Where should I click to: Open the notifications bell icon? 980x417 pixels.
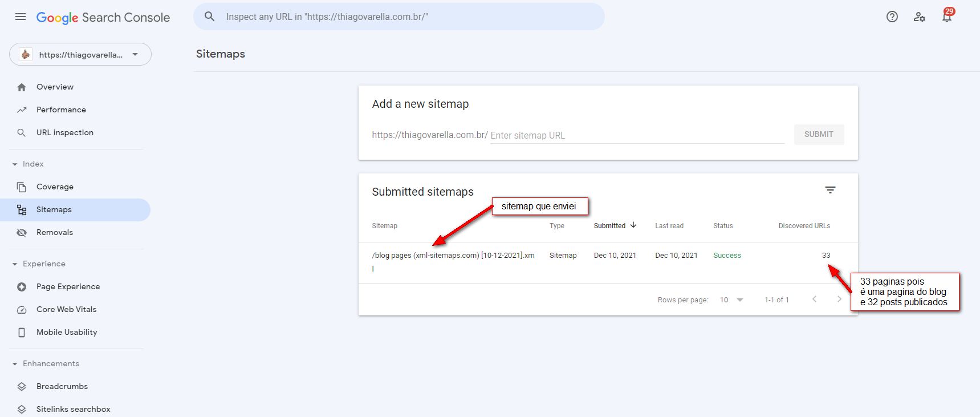point(946,17)
